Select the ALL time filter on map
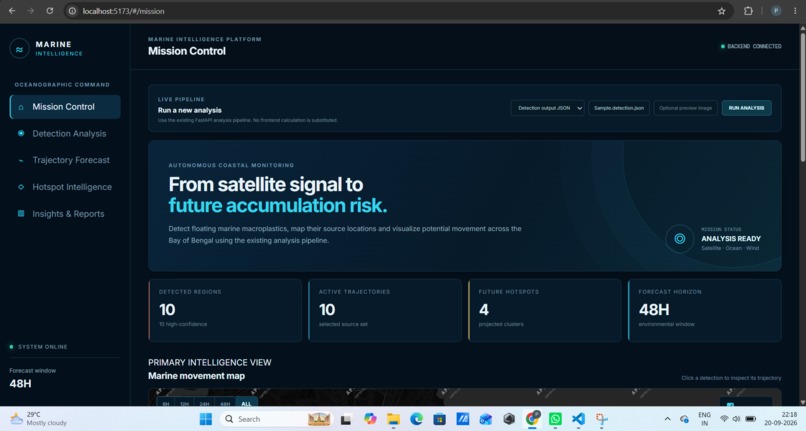The width and height of the screenshot is (806, 431). click(x=246, y=404)
